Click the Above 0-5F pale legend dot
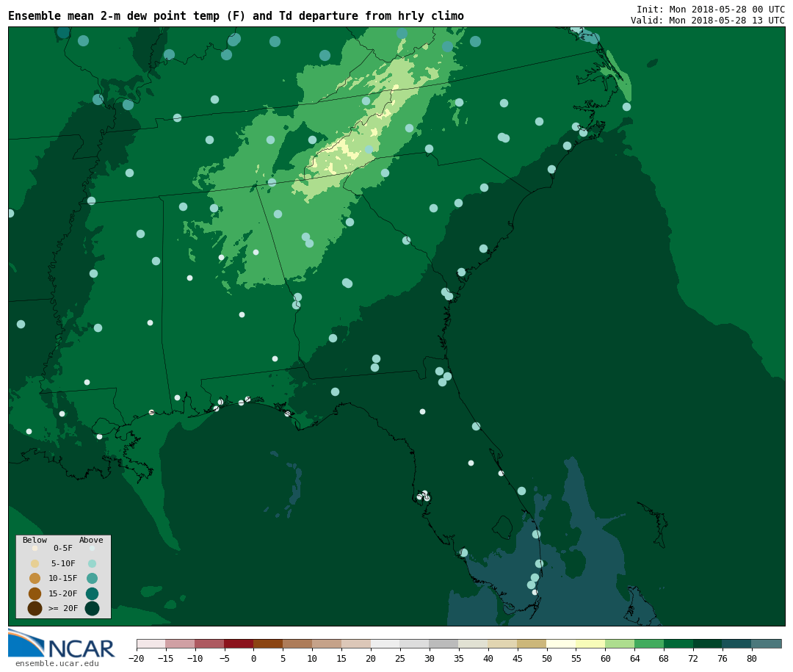This screenshot has height=672, width=793. click(92, 548)
